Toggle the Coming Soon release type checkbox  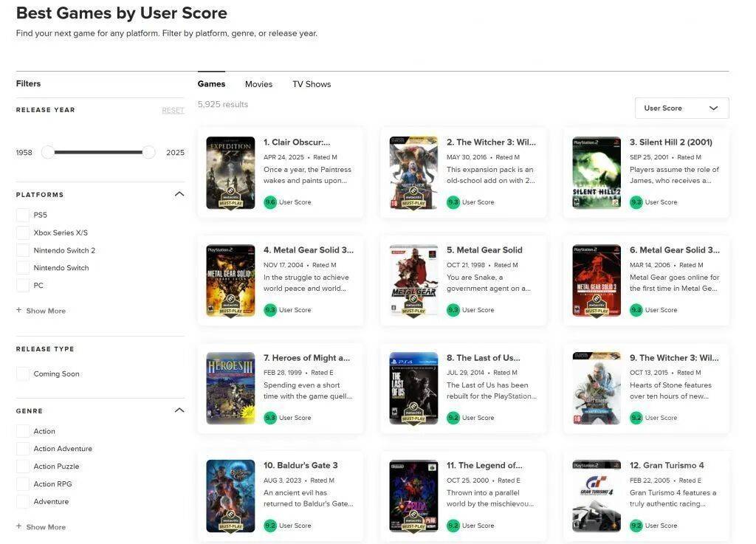pyautogui.click(x=23, y=374)
